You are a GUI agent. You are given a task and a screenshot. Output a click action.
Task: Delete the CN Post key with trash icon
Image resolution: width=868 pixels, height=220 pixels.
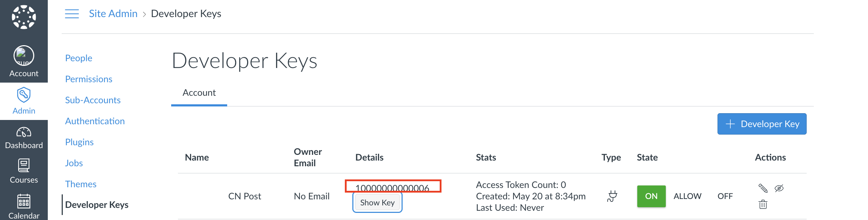pyautogui.click(x=763, y=204)
